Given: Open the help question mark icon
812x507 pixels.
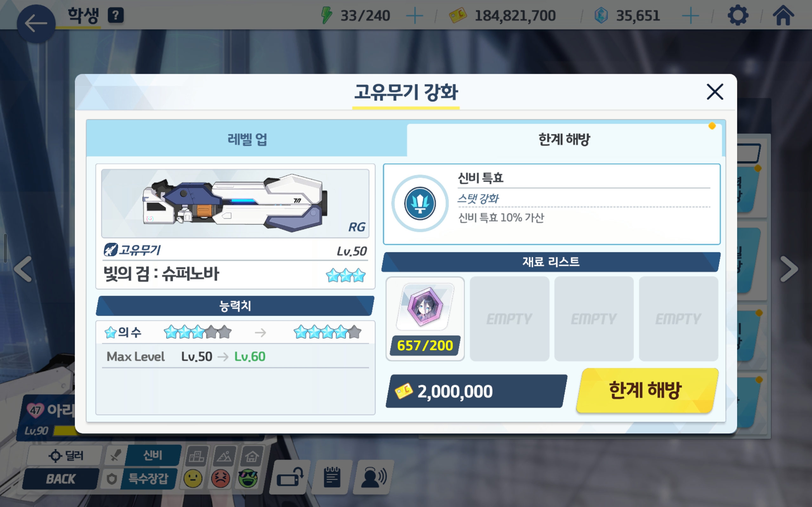Looking at the screenshot, I should pos(116,16).
